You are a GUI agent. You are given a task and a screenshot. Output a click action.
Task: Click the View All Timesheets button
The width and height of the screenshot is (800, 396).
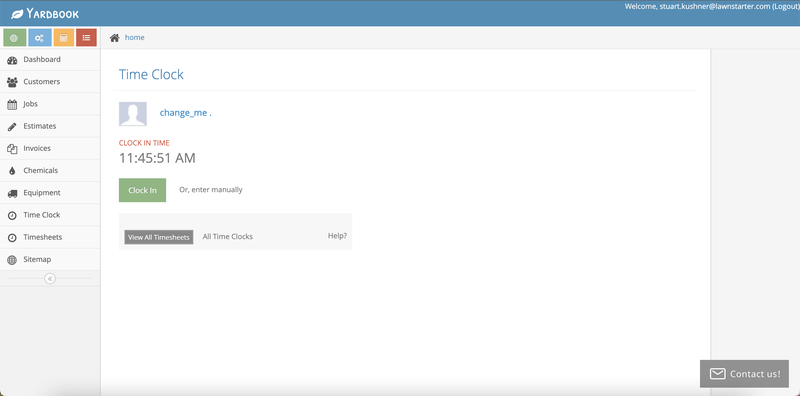coord(159,237)
